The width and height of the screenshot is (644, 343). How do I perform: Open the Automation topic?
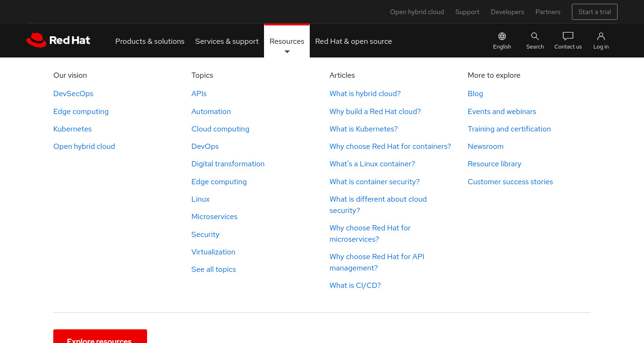(211, 112)
